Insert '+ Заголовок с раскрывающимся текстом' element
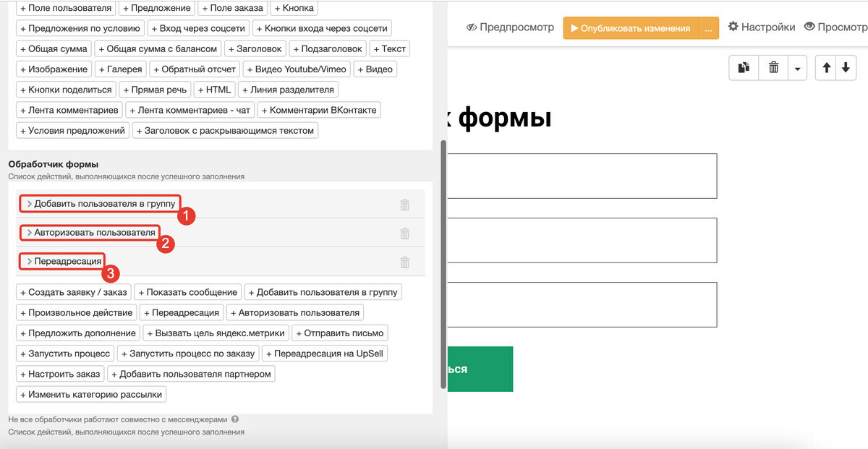868x449 pixels. (225, 131)
